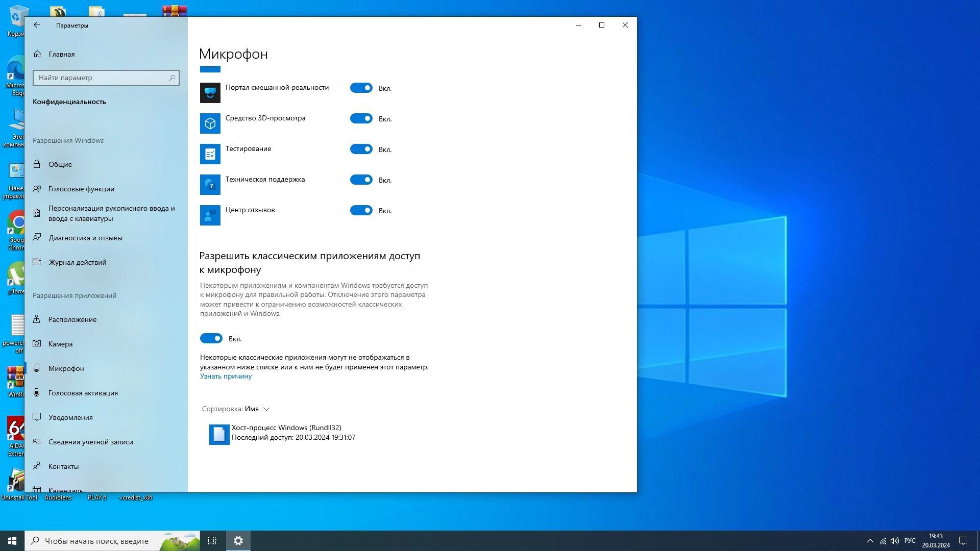Select Расположение in the sidebar
Viewport: 980px width, 551px height.
point(106,319)
